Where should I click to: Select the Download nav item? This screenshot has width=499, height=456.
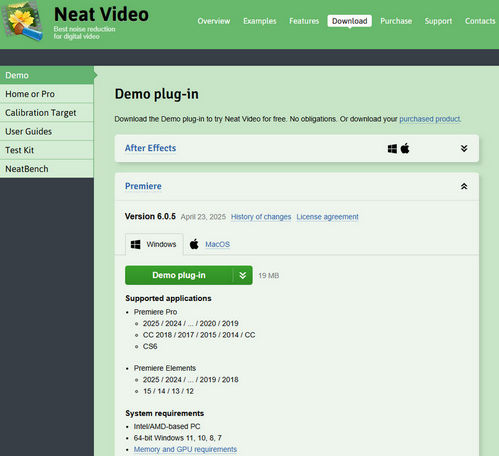tap(349, 21)
